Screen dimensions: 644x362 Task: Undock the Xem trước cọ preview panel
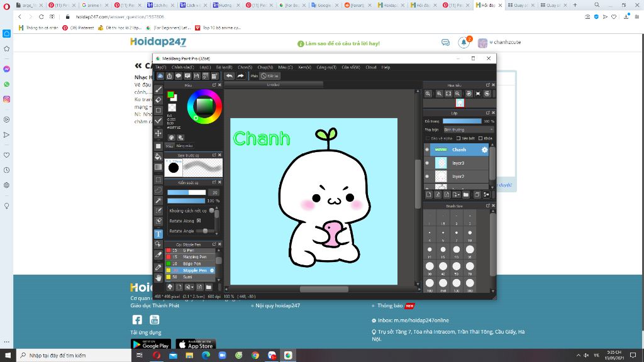click(x=214, y=155)
